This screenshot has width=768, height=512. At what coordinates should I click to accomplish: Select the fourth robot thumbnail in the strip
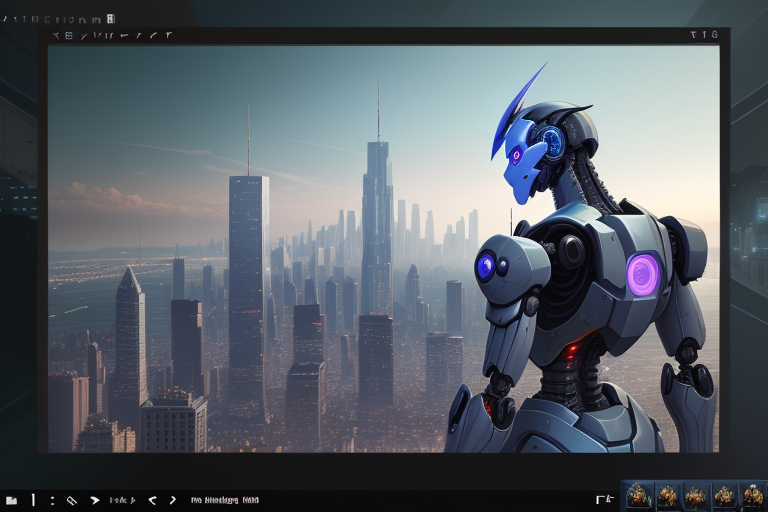(x=724, y=495)
